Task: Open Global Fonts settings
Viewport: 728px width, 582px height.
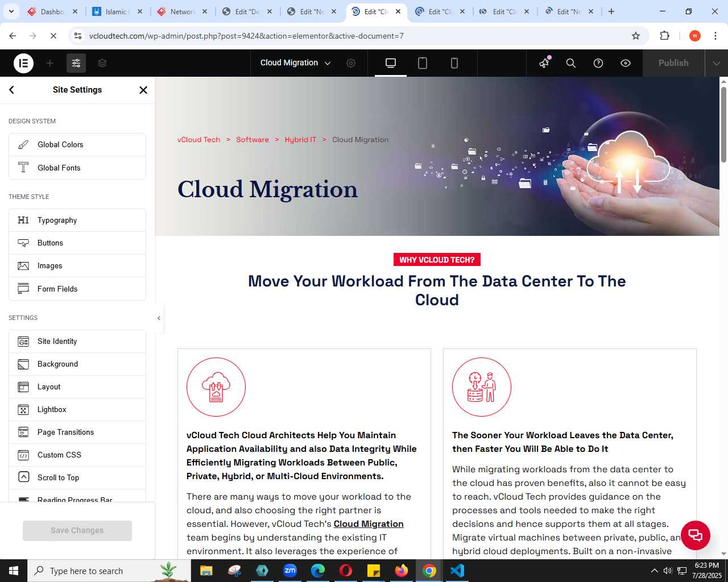Action: [x=77, y=168]
